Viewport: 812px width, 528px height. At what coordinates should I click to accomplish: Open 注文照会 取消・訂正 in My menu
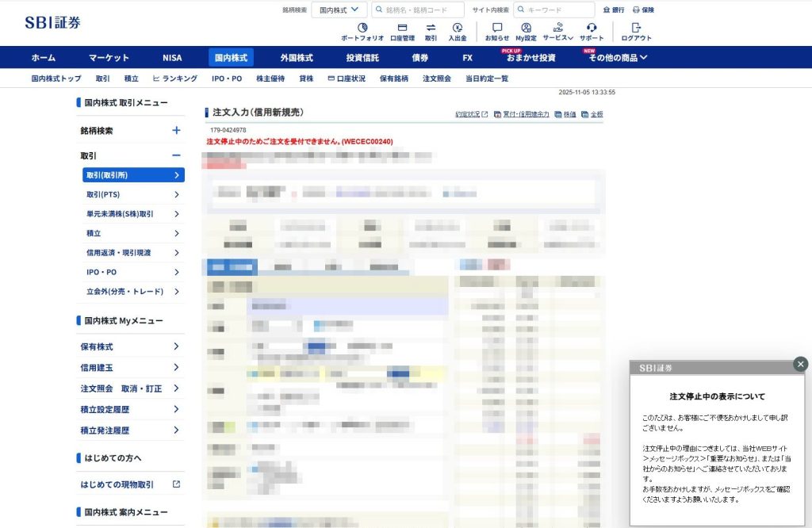(x=130, y=388)
